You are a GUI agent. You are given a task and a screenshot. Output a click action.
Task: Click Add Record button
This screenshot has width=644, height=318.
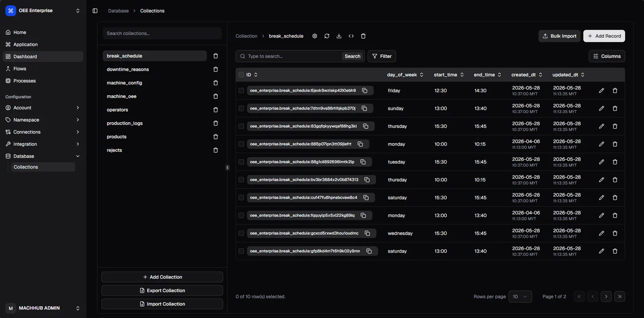coord(604,36)
